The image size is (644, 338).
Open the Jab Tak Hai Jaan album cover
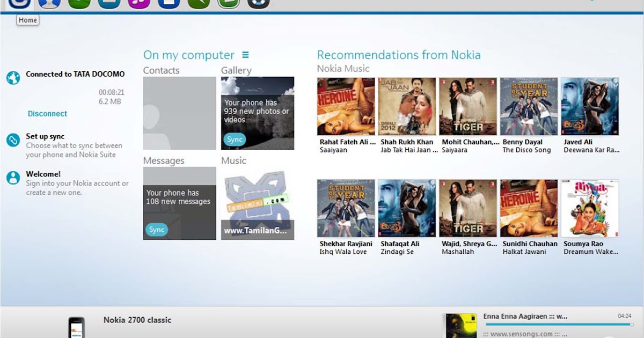click(x=407, y=106)
